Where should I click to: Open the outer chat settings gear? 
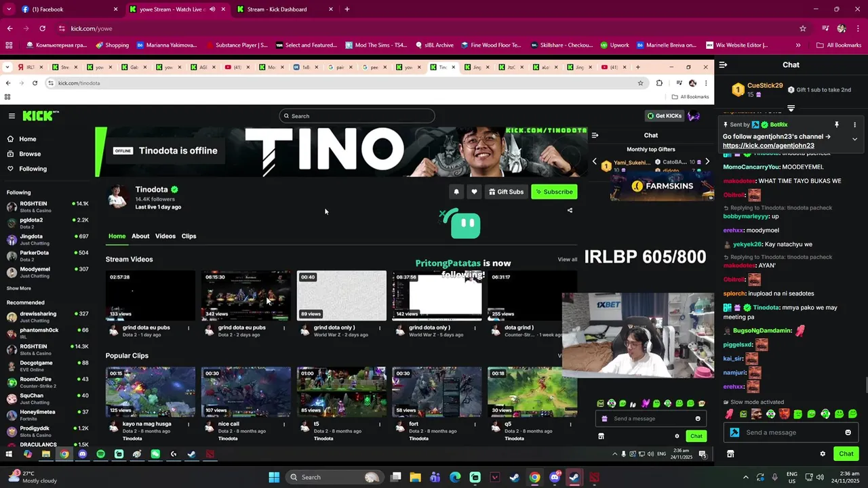click(x=823, y=454)
